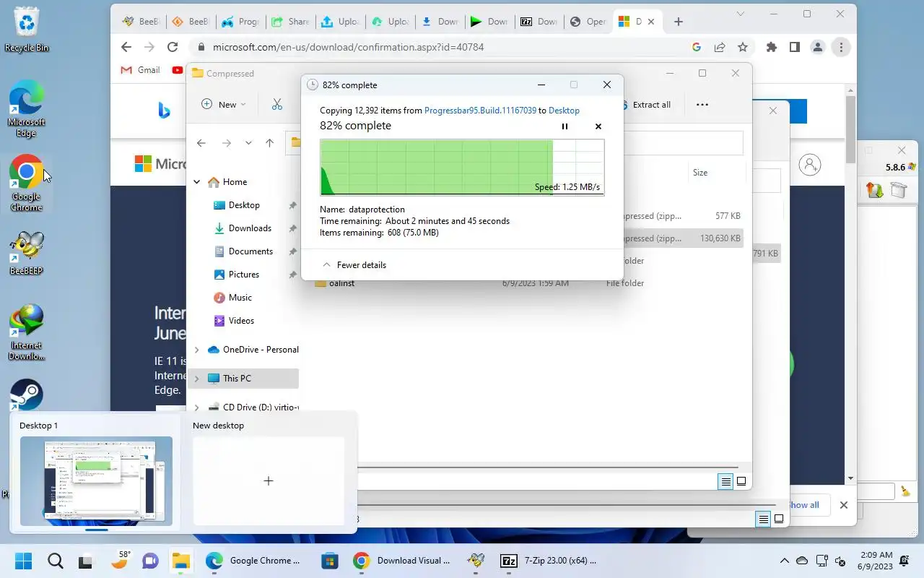Expand OneDrive - Personal node
The height and width of the screenshot is (578, 924).
pyautogui.click(x=196, y=350)
